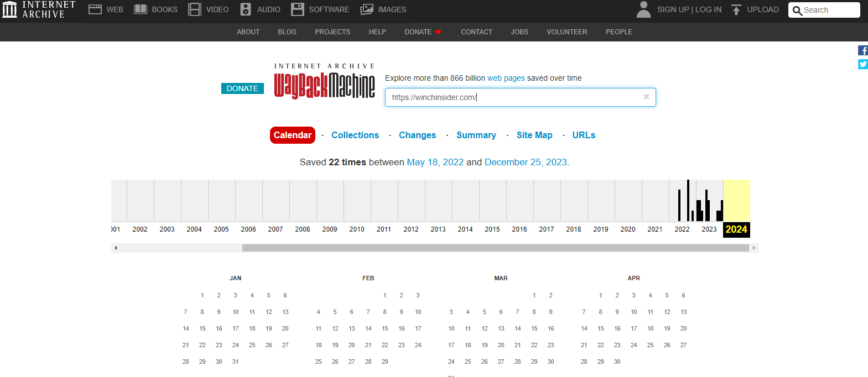Open the Blog menu item
Screen dimensions: 868x377
tap(287, 32)
